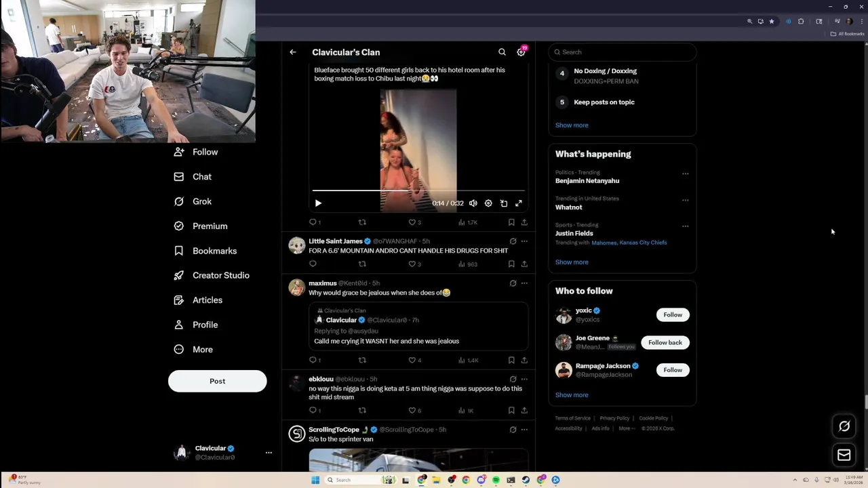Like the ebklouu post

414,411
